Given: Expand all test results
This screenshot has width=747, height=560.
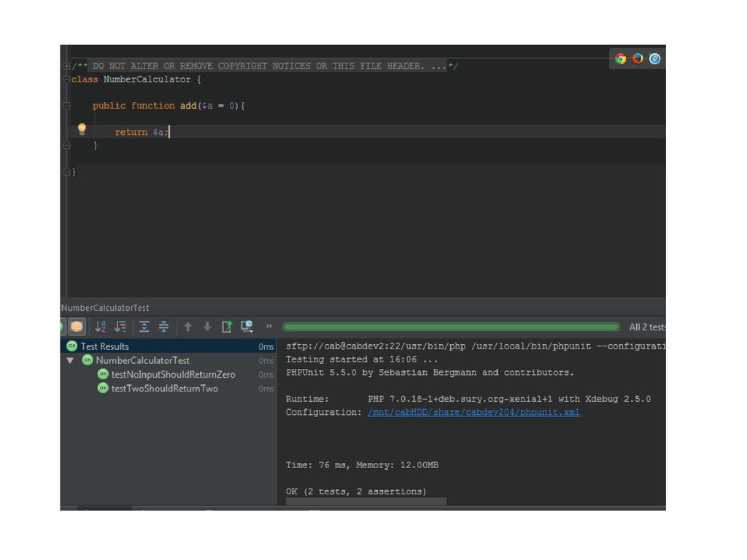Looking at the screenshot, I should point(144,326).
